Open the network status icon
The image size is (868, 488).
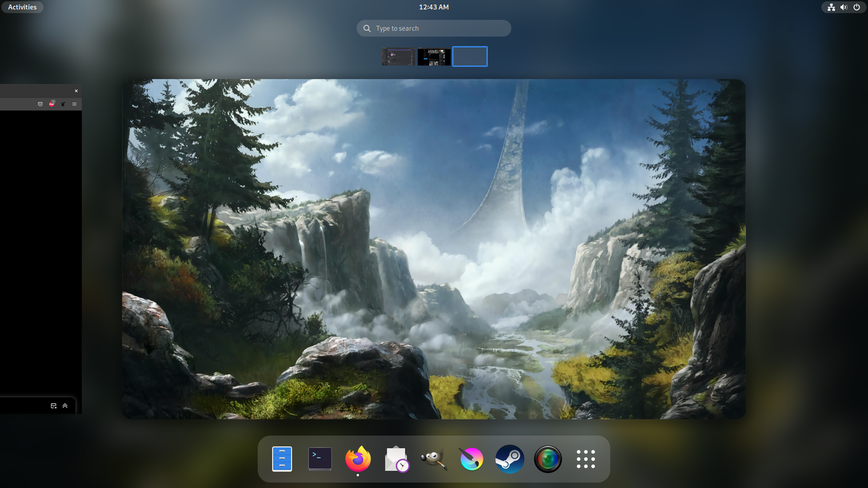click(x=831, y=7)
